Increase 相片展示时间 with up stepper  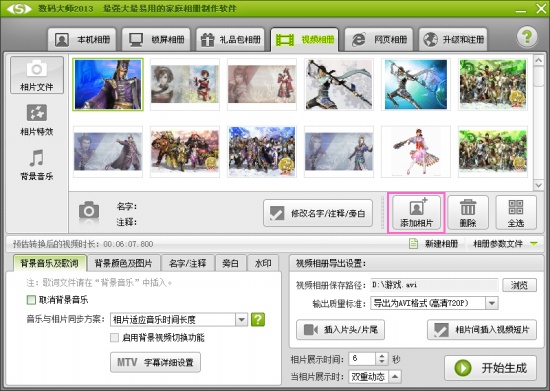tap(382, 356)
